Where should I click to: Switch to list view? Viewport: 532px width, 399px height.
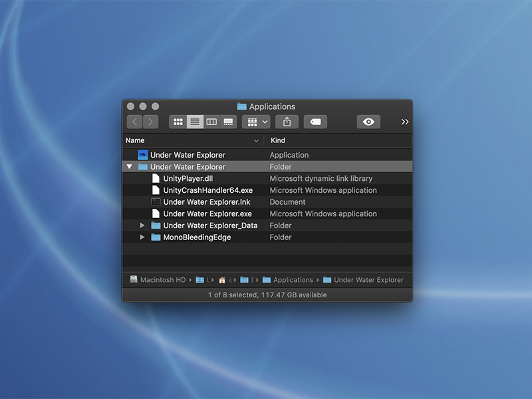coord(195,122)
